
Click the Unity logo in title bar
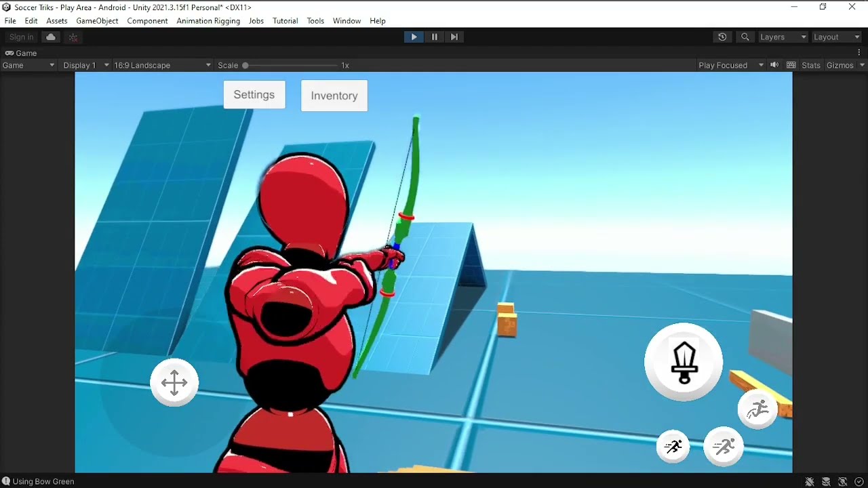pos(6,7)
